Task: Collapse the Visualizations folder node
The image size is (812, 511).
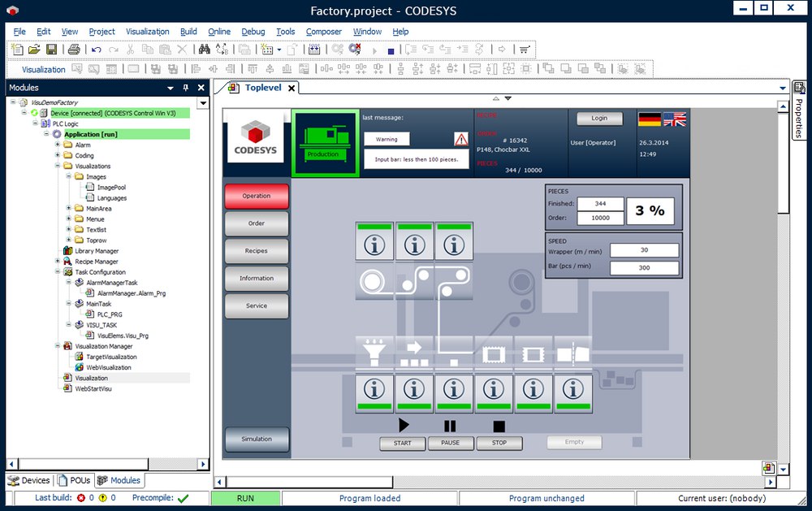Action: coord(58,166)
